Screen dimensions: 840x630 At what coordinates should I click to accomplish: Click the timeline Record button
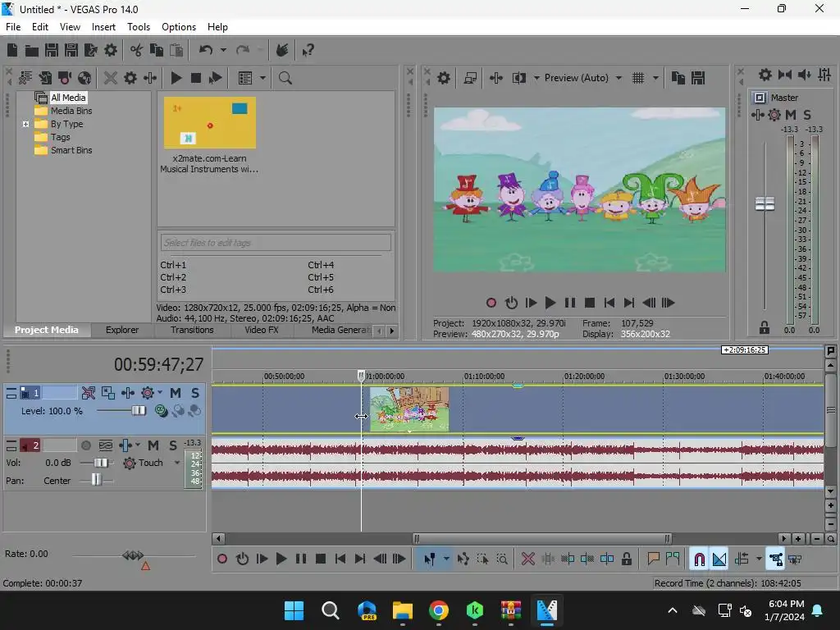tap(222, 559)
